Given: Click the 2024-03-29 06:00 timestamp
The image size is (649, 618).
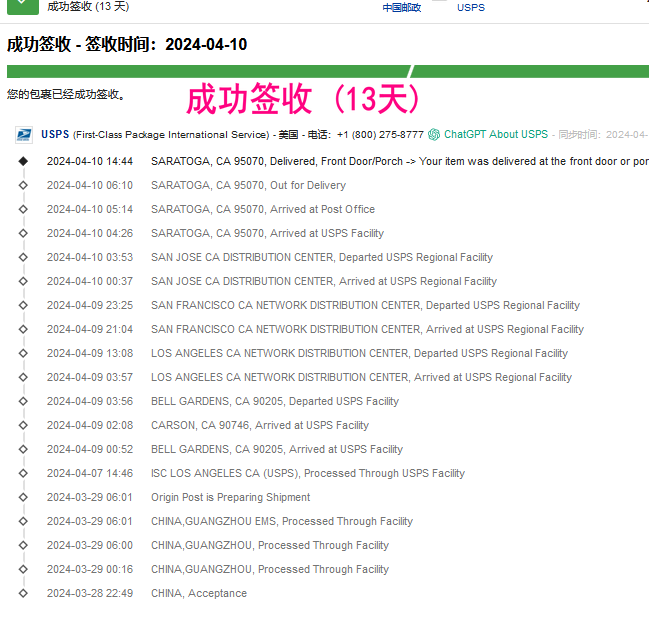Looking at the screenshot, I should (90, 546).
